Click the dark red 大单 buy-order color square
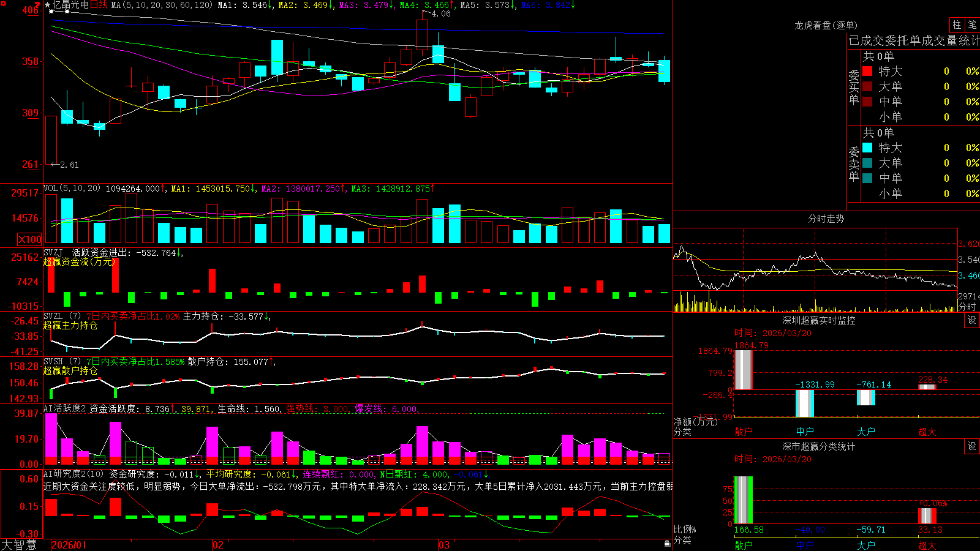The image size is (980, 551). coord(867,86)
